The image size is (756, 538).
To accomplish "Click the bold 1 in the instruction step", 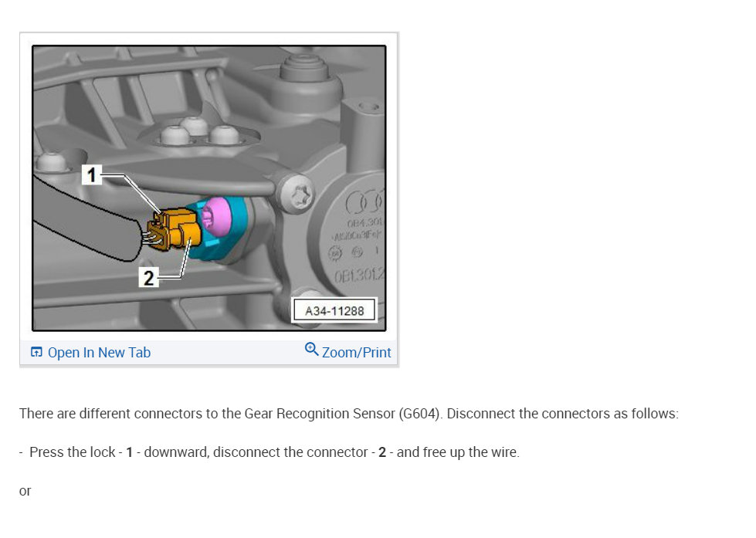I will click(x=129, y=452).
